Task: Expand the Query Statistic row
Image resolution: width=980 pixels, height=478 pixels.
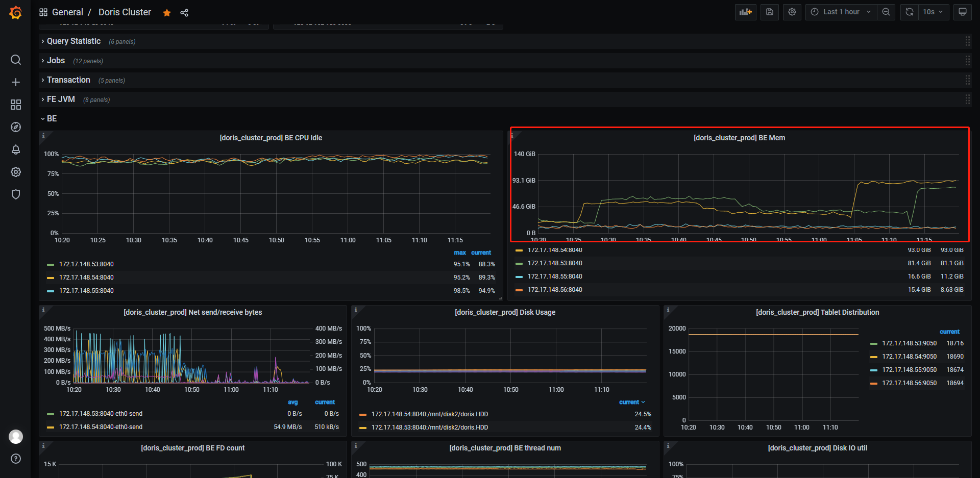Action: 73,41
